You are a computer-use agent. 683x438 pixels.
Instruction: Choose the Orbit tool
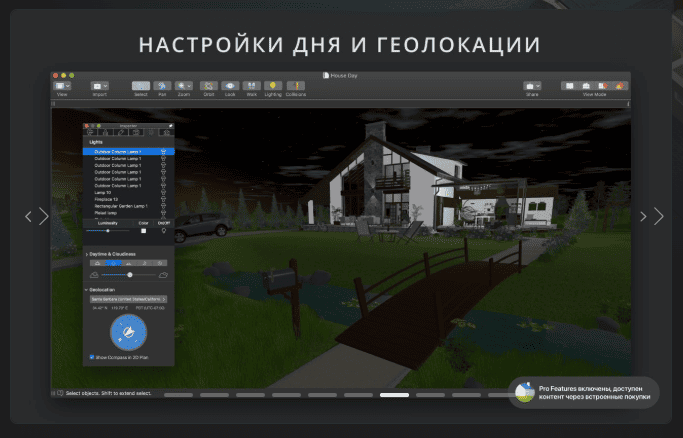[x=209, y=86]
